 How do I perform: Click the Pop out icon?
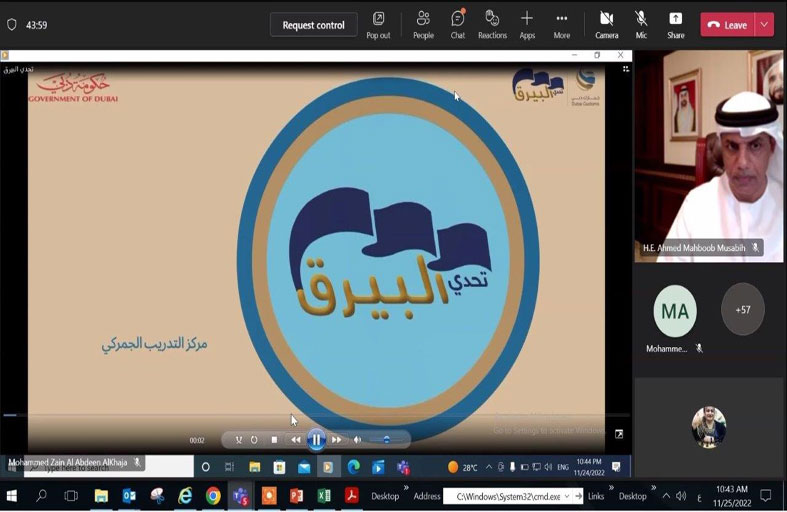tap(378, 24)
